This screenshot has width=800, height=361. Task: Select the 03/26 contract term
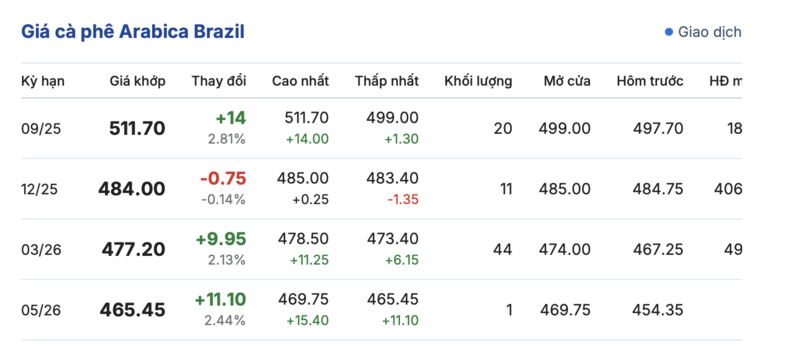coord(40,250)
